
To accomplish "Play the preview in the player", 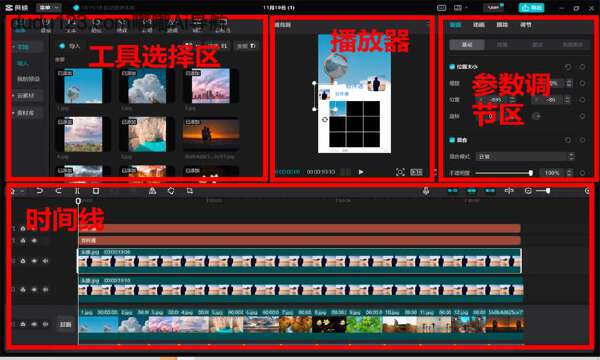I will pos(361,172).
